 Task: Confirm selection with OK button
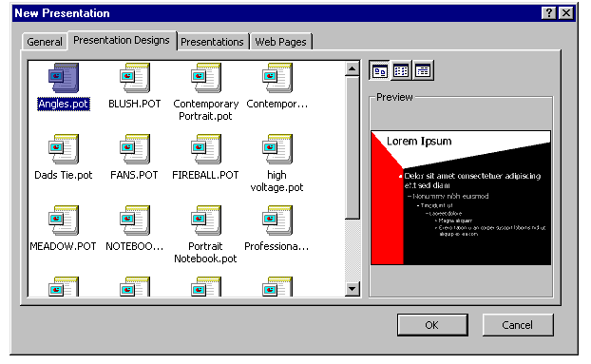point(432,325)
